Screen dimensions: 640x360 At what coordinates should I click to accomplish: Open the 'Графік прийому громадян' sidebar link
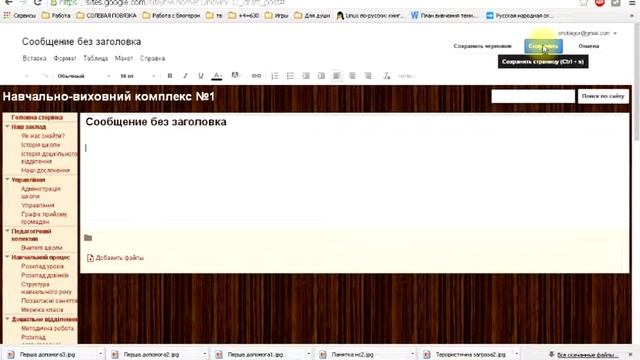[x=44, y=218]
